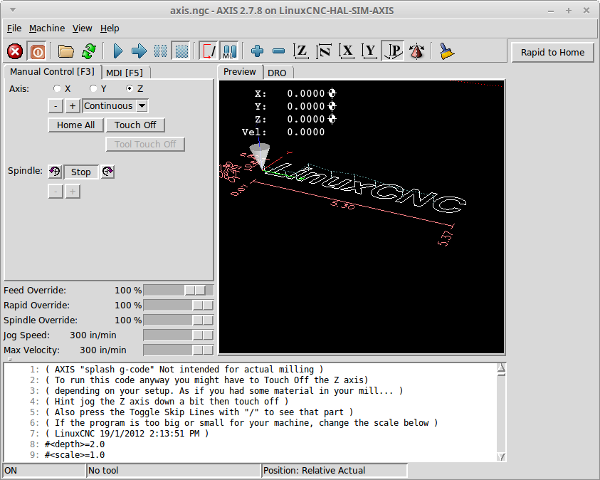Toggle machine power in the toolbar
600x480 pixels.
click(x=38, y=50)
